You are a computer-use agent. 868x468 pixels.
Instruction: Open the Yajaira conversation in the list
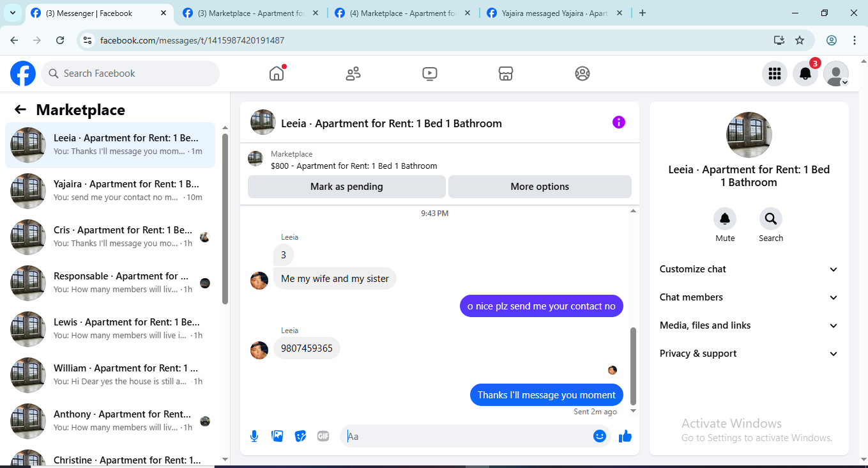click(x=110, y=191)
